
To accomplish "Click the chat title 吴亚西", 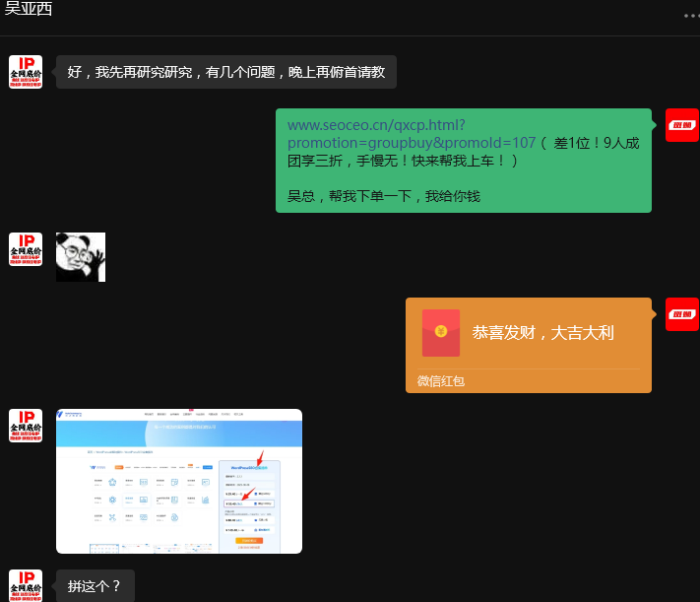I will click(x=29, y=8).
